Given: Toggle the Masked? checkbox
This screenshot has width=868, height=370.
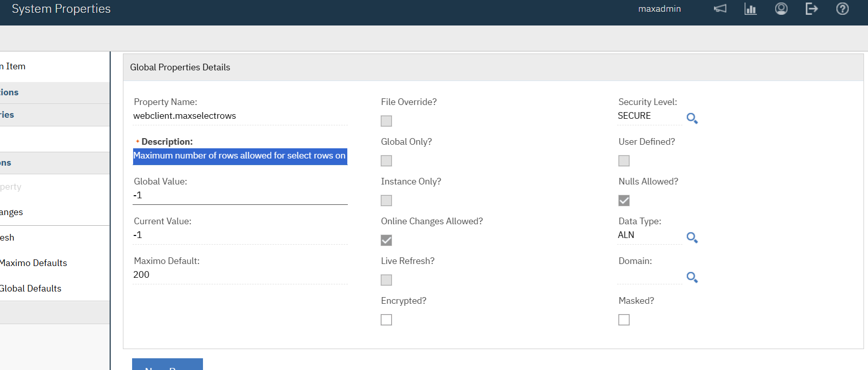Looking at the screenshot, I should [x=624, y=320].
